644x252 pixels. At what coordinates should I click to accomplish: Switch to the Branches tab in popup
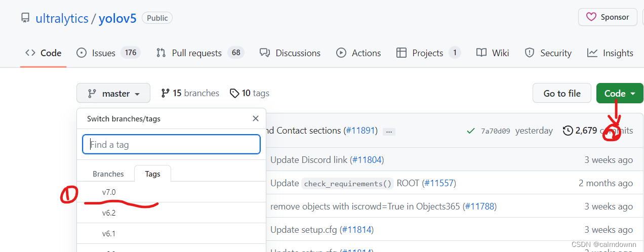[x=108, y=174]
